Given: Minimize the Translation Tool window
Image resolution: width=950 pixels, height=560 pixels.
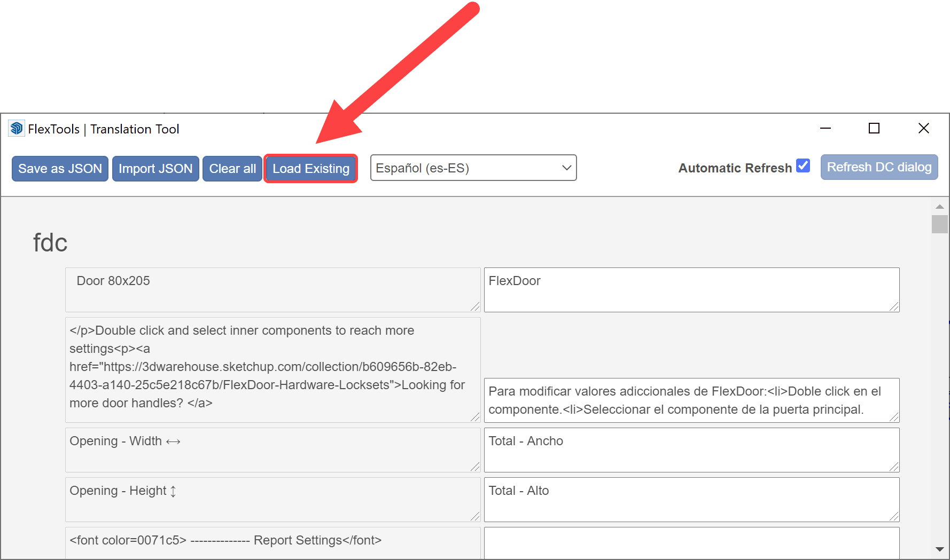Looking at the screenshot, I should [826, 128].
